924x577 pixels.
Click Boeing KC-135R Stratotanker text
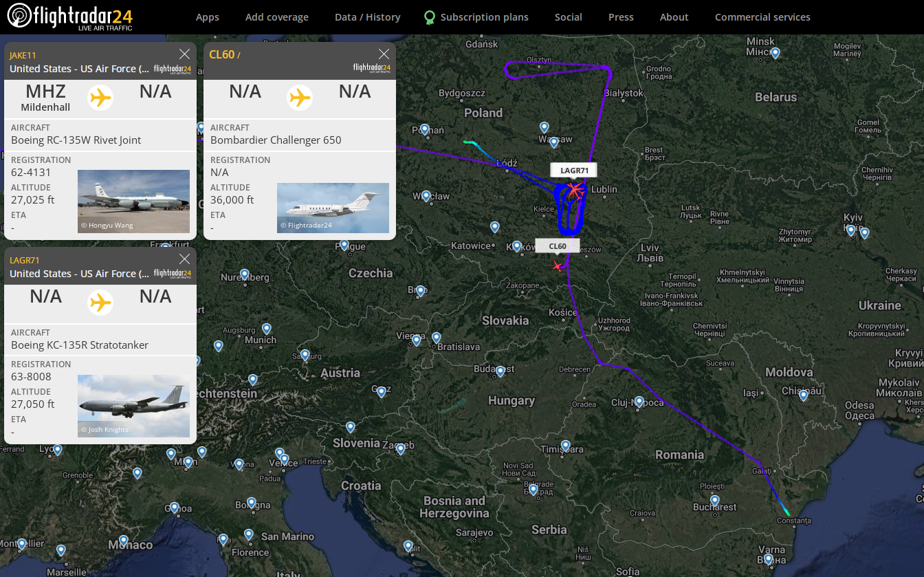(x=80, y=345)
